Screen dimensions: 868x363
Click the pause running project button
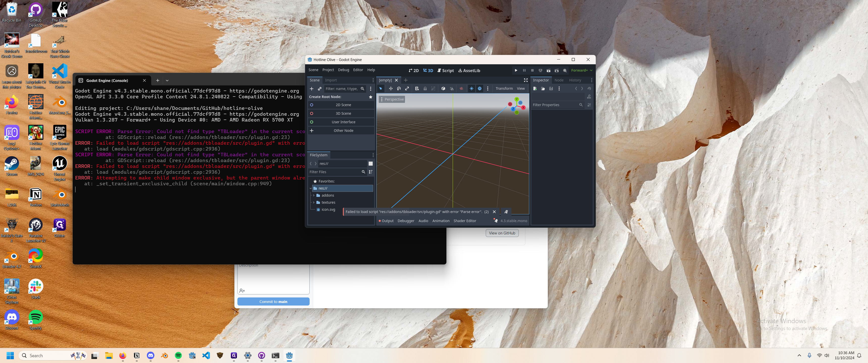[x=524, y=70]
